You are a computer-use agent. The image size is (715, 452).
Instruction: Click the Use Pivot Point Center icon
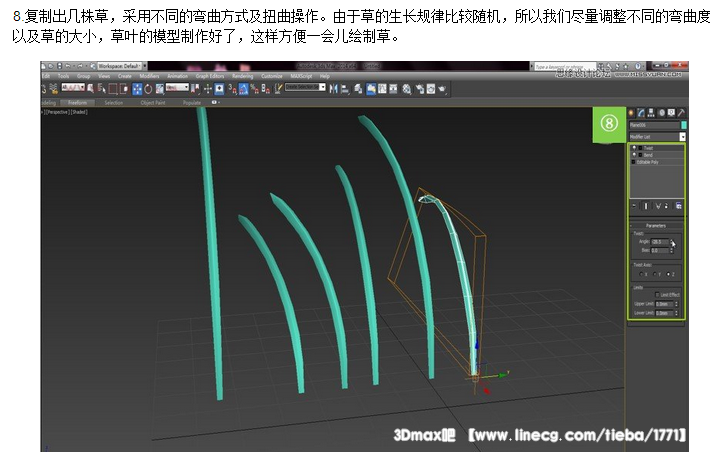195,89
